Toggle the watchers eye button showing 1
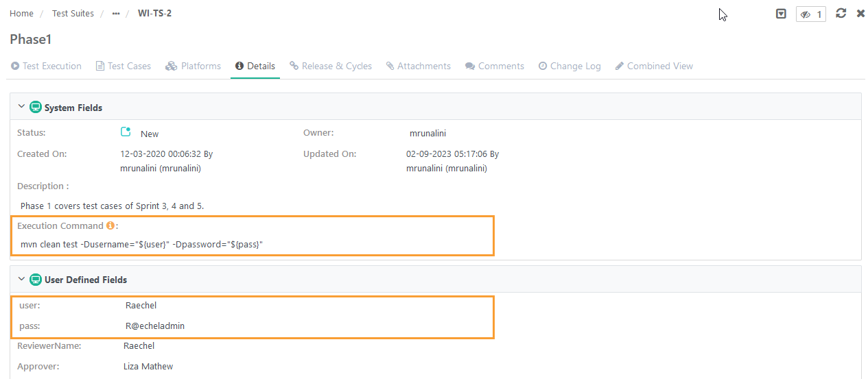The width and height of the screenshot is (868, 379). pyautogui.click(x=811, y=14)
